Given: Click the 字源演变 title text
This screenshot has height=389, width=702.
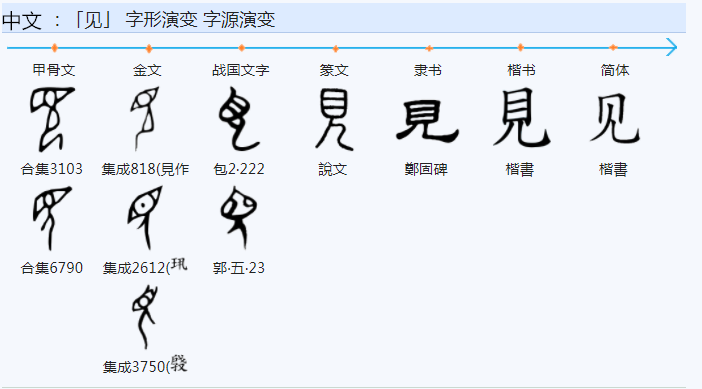Looking at the screenshot, I should [x=239, y=20].
